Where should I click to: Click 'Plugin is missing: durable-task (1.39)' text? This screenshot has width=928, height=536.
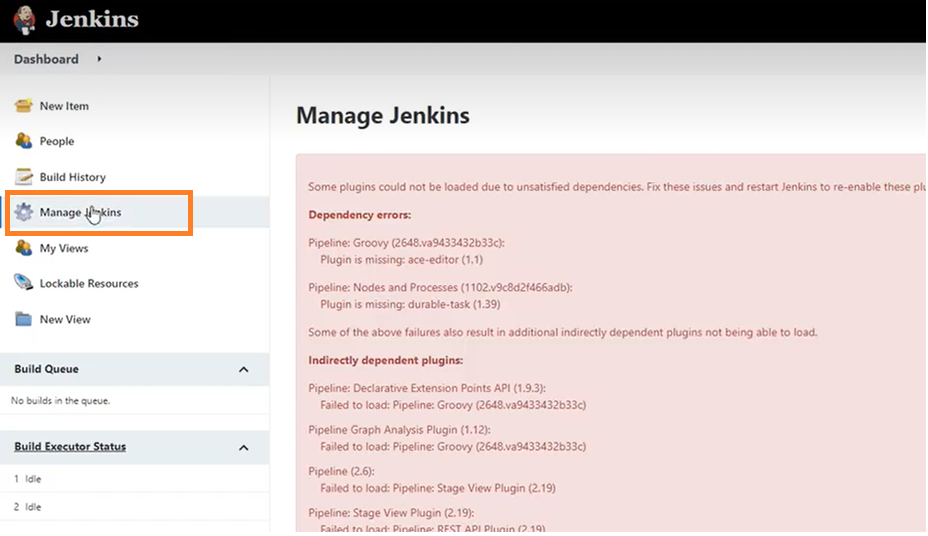tap(410, 305)
